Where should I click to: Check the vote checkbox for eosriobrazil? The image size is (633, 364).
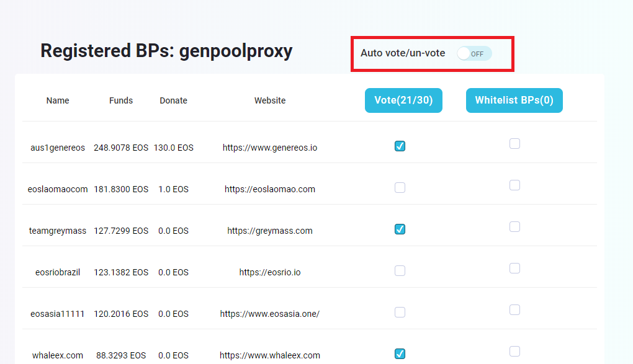coord(400,270)
